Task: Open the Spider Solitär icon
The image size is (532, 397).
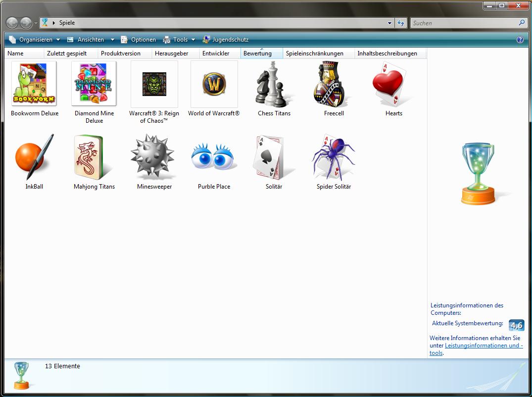Action: (333, 157)
